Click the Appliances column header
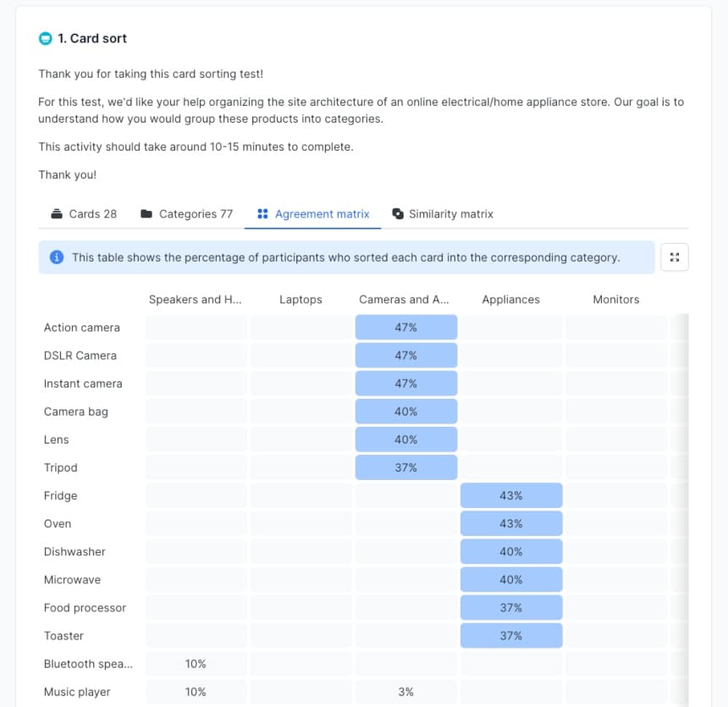 (510, 299)
